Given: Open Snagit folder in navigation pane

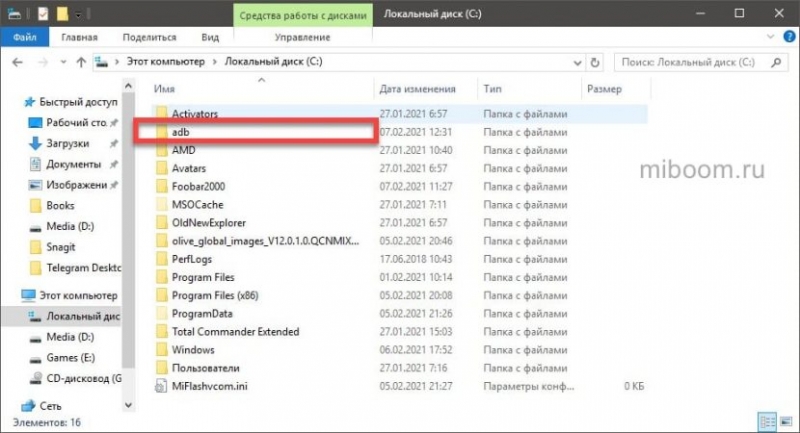Looking at the screenshot, I should (x=60, y=247).
